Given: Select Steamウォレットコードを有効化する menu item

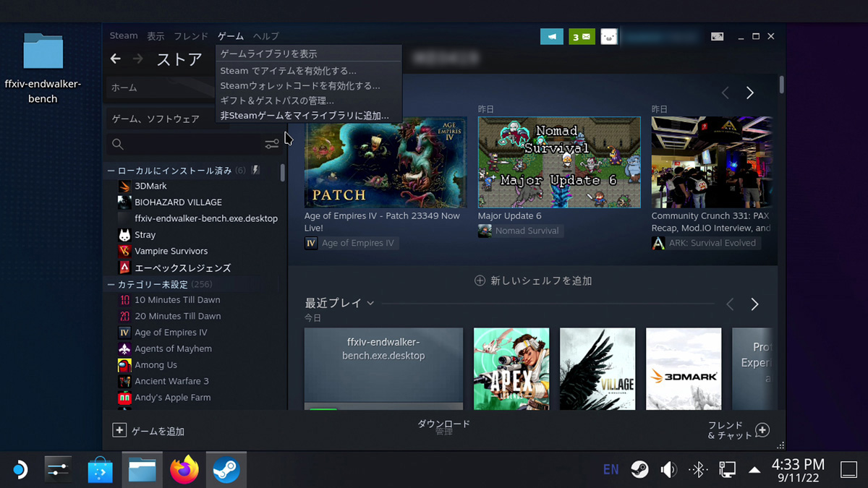Looking at the screenshot, I should [x=309, y=85].
